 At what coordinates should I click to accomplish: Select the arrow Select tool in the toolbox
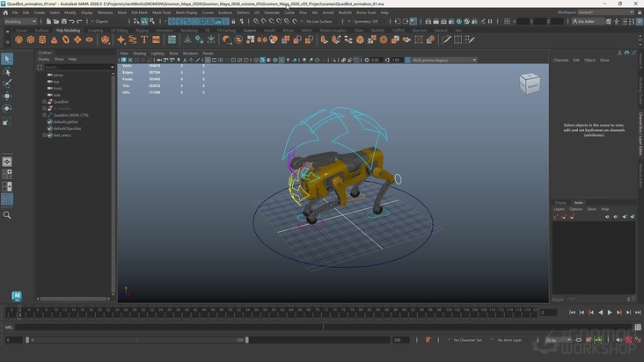point(7,59)
